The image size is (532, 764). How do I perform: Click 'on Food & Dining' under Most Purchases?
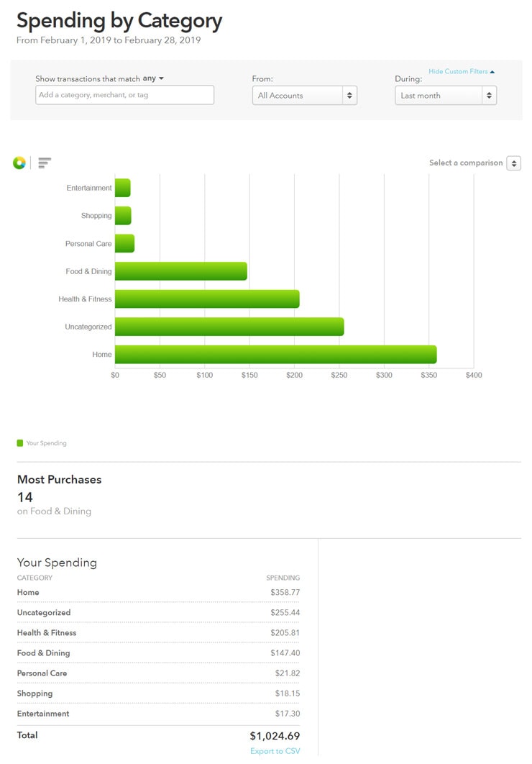(x=54, y=511)
